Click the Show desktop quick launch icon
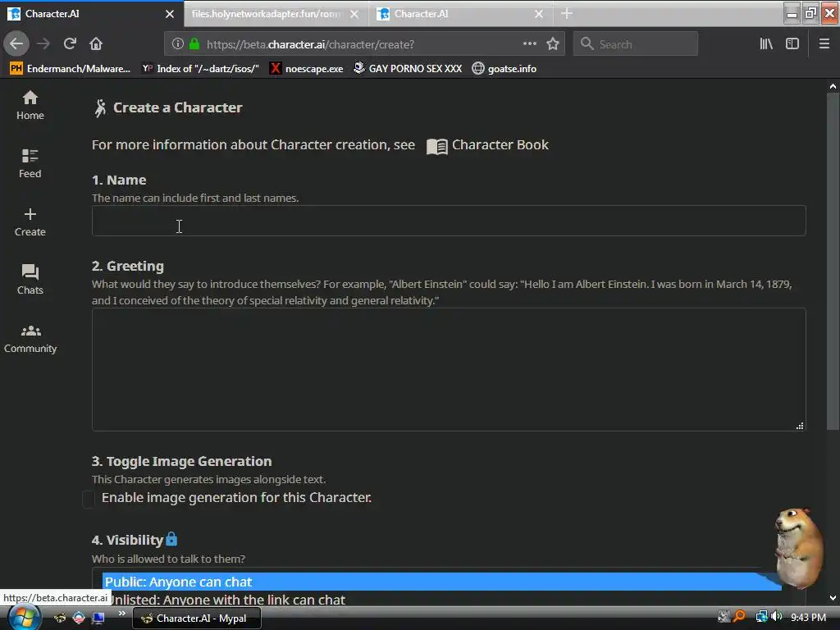The height and width of the screenshot is (630, 840). pyautogui.click(x=98, y=619)
